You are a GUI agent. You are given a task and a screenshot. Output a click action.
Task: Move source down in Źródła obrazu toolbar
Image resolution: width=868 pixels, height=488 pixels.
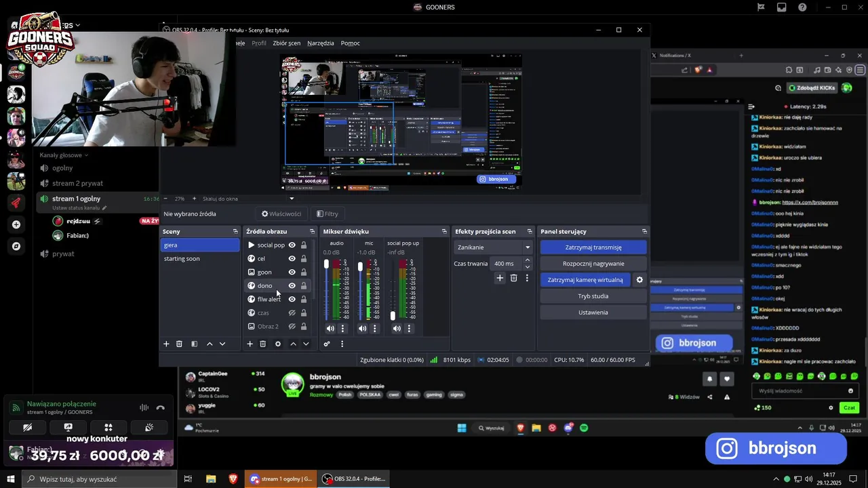coord(306,344)
